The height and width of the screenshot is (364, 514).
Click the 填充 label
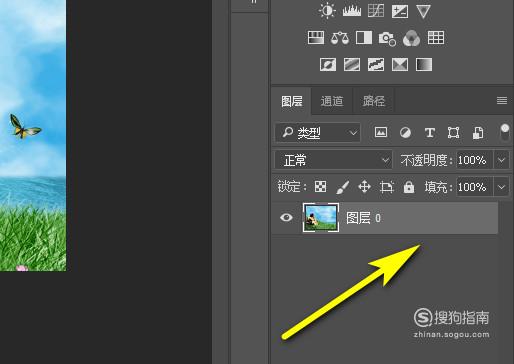(438, 187)
